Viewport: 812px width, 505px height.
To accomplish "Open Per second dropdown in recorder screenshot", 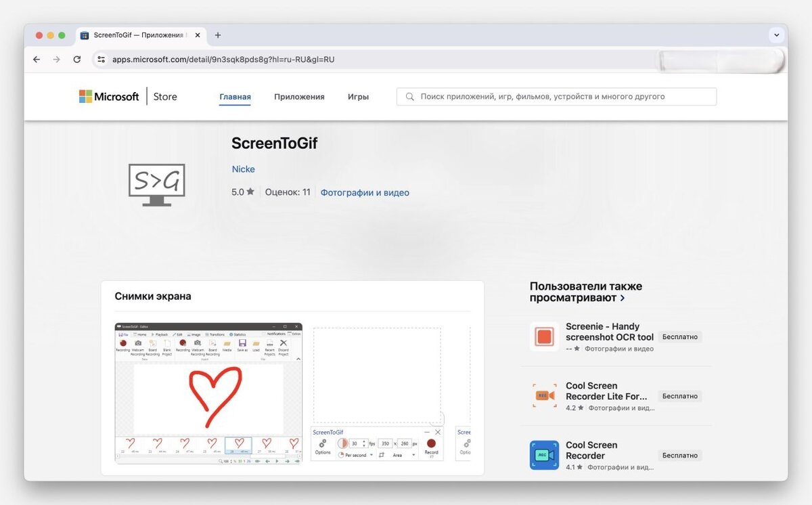I will [355, 456].
